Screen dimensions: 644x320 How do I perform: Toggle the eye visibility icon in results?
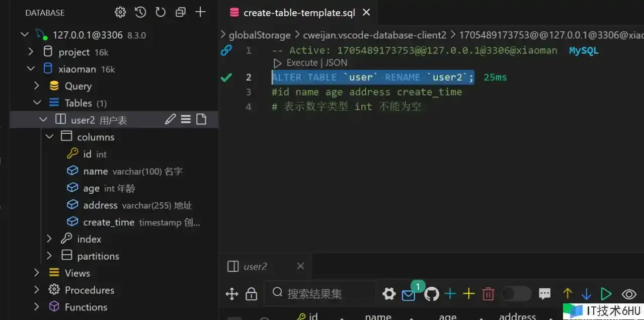(x=629, y=294)
